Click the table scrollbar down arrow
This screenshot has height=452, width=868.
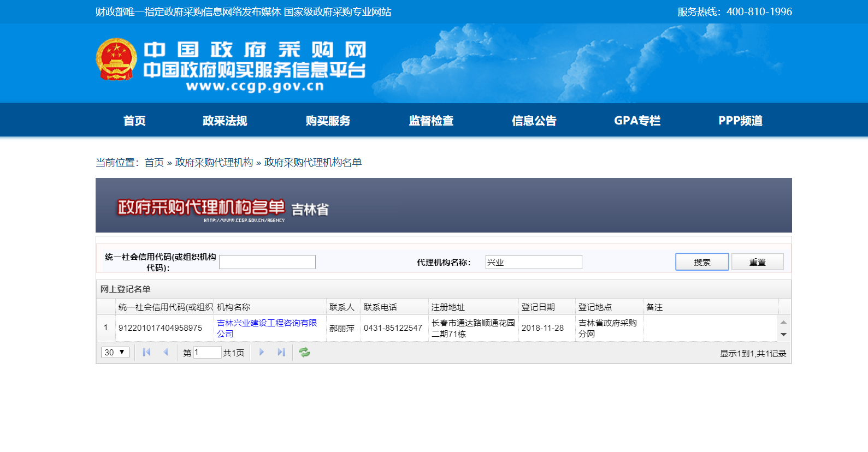783,335
